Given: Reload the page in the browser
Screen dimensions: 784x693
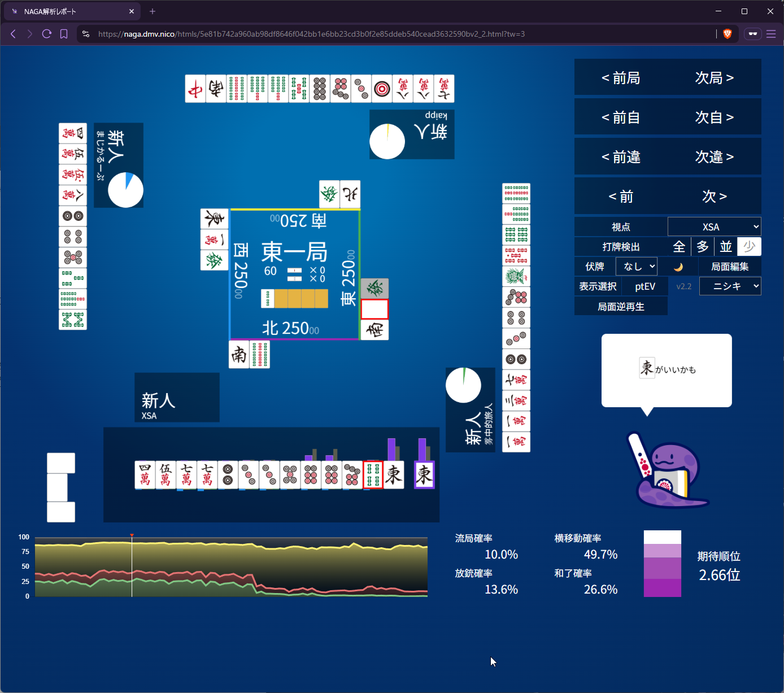Looking at the screenshot, I should coord(47,34).
